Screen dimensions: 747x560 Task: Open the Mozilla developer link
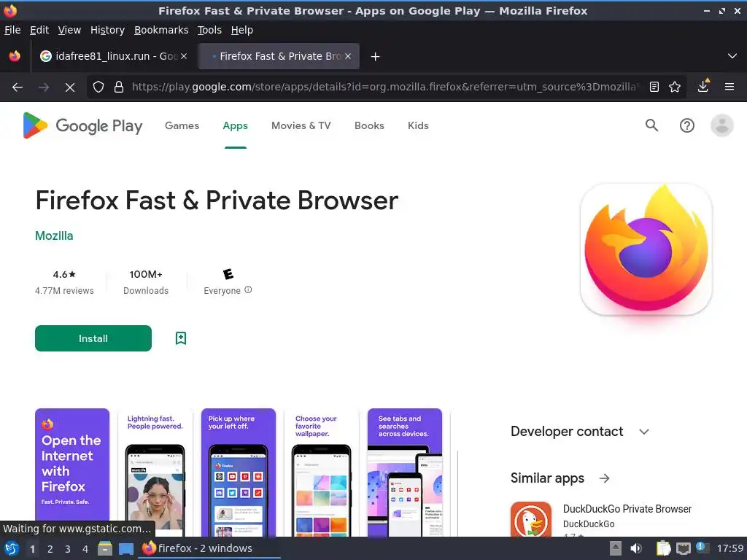[54, 236]
